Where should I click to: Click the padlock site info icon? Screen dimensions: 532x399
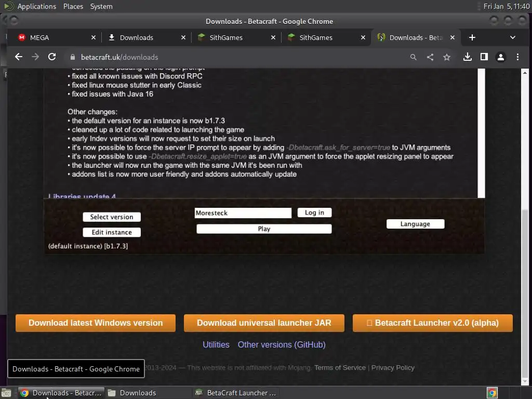point(73,57)
